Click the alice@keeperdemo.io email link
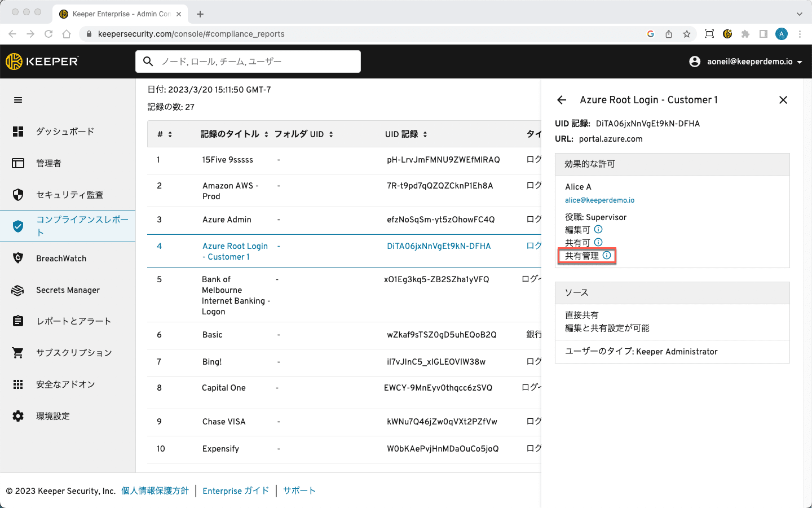 click(599, 200)
